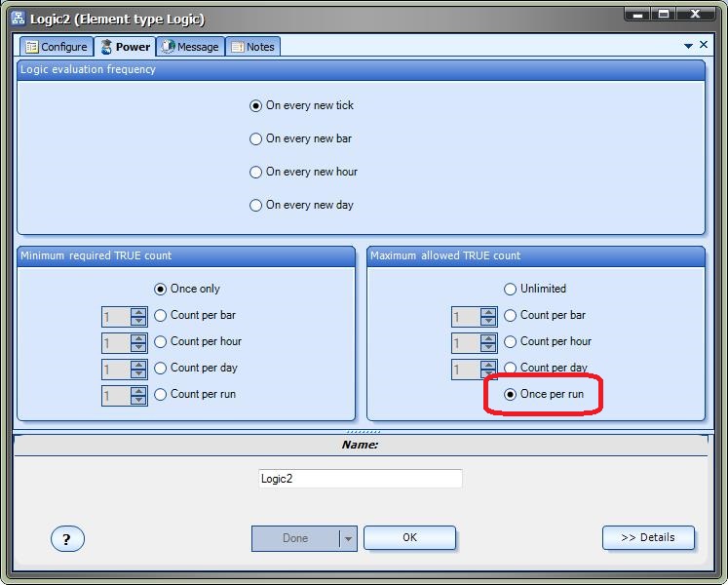
Task: Open help with question mark button
Action: pos(67,539)
